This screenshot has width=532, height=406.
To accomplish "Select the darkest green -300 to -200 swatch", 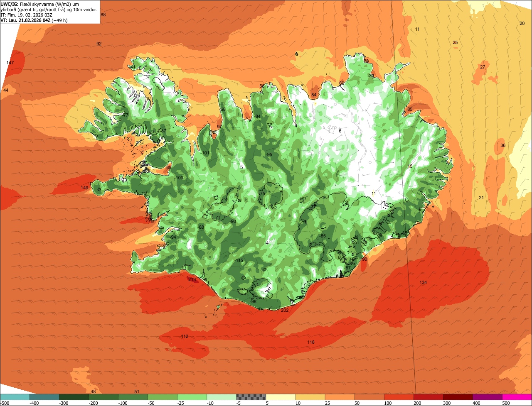I will point(74,397).
